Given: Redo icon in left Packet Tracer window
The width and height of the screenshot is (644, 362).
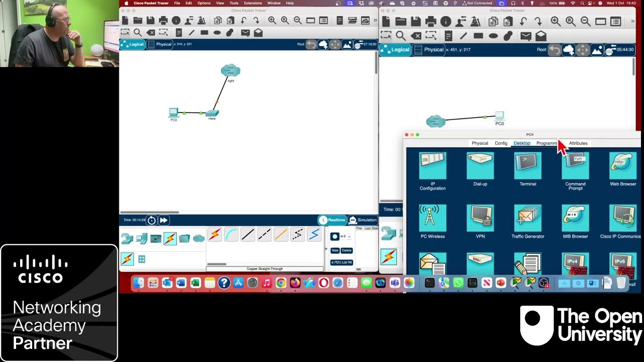Looking at the screenshot, I should point(256,21).
